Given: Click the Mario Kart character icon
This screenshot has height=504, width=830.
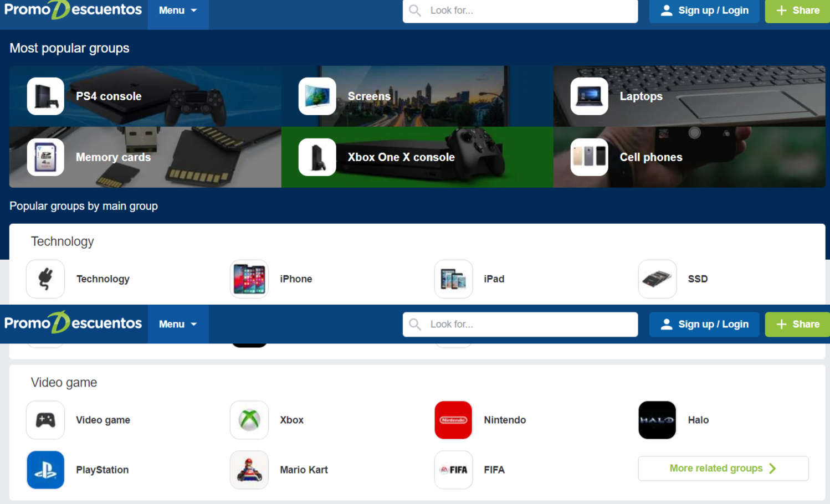Looking at the screenshot, I should click(x=249, y=470).
